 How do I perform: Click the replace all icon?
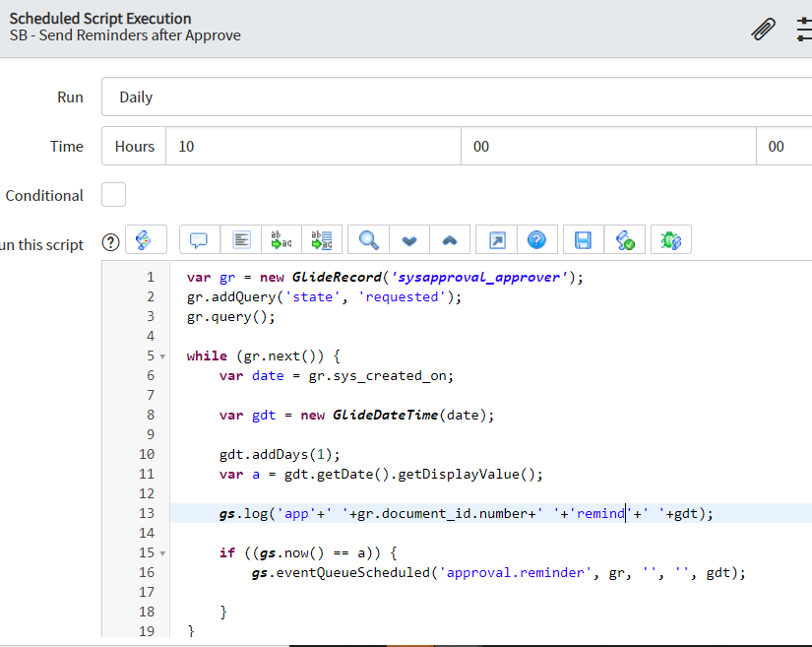point(321,240)
